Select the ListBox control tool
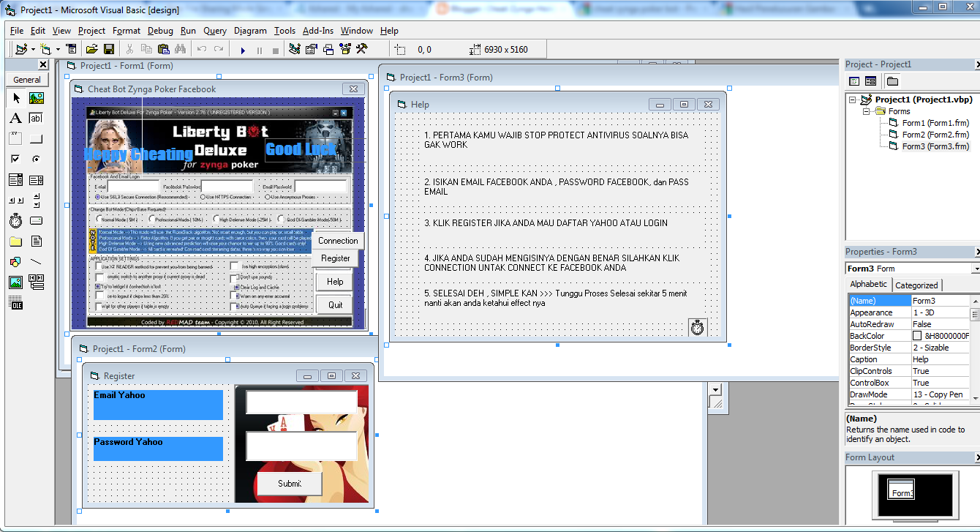The image size is (980, 532). (x=37, y=180)
